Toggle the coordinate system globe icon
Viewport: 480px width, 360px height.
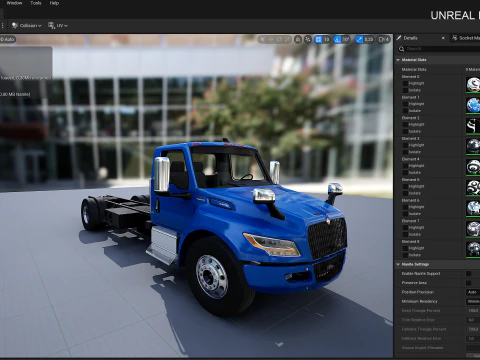click(298, 40)
